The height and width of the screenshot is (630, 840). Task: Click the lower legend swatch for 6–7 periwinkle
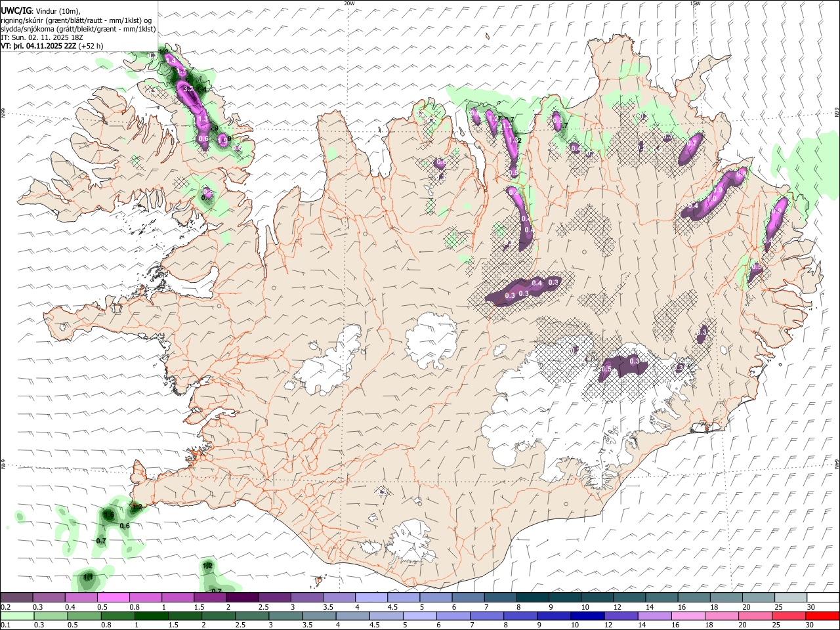pos(453,616)
